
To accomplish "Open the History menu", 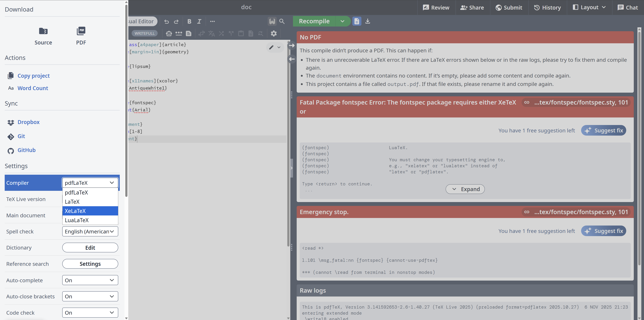I will click(548, 8).
